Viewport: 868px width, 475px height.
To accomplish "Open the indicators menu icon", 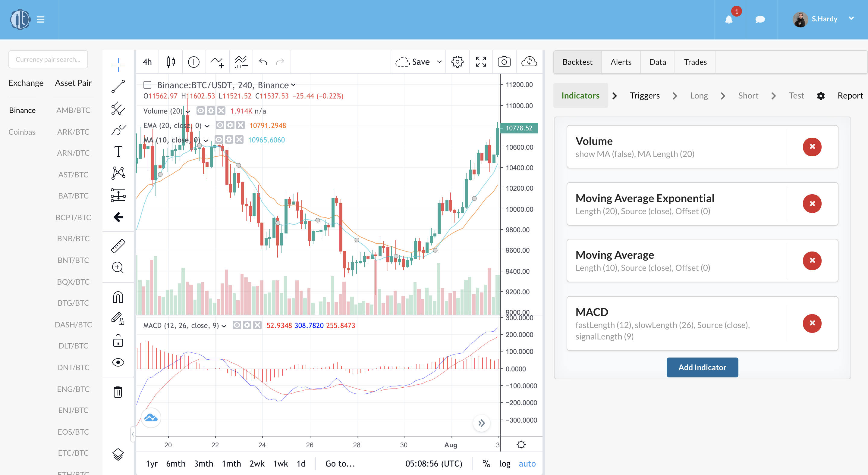I will (x=218, y=62).
